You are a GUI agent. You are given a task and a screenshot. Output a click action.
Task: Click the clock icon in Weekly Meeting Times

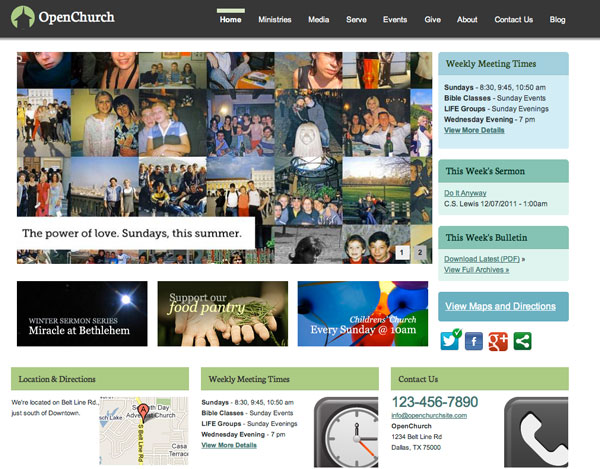coord(347,432)
